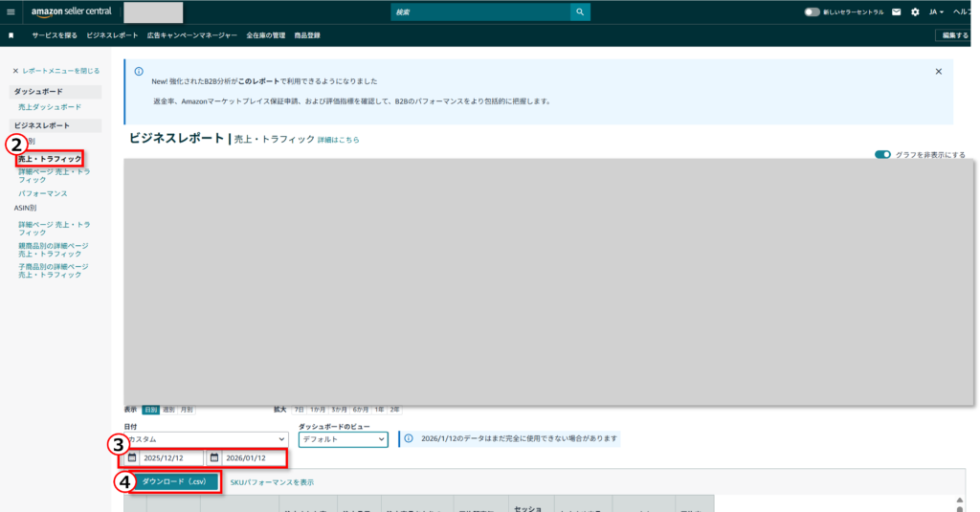Open ダッシュボードのビュー デフォルト dropdown
The width and height of the screenshot is (980, 512).
tap(343, 439)
